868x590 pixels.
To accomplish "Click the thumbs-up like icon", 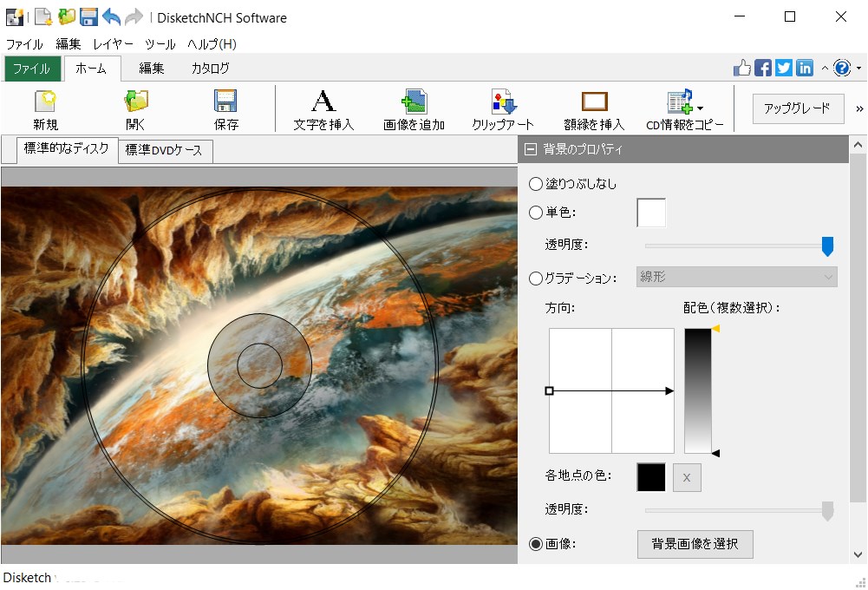I will click(741, 69).
